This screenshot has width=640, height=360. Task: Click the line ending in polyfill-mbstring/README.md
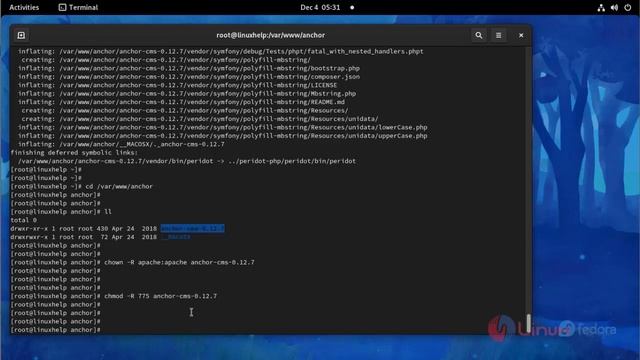pyautogui.click(x=181, y=102)
